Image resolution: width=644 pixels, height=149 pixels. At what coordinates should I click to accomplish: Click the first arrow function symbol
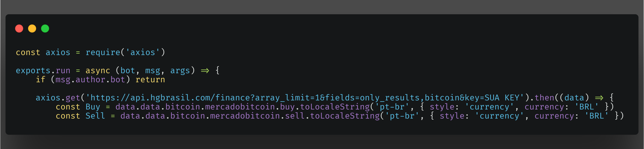pyautogui.click(x=205, y=71)
